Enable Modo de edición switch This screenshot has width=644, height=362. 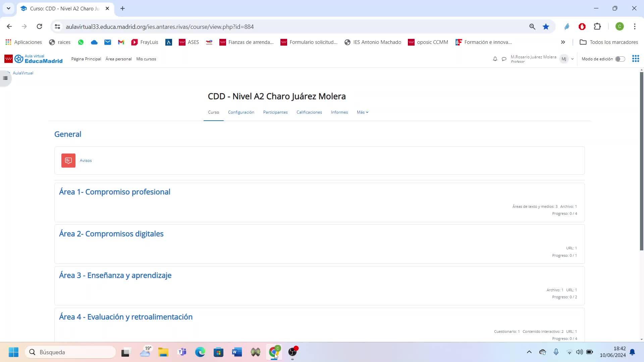620,59
